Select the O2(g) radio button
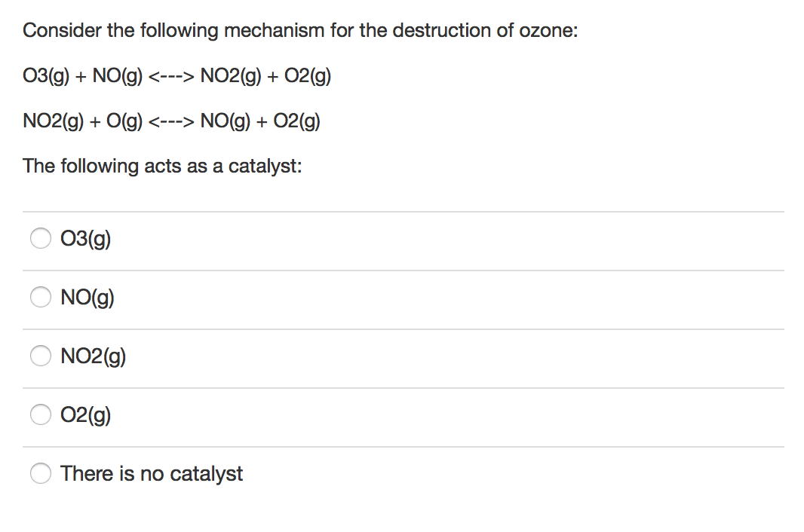The height and width of the screenshot is (532, 804). 41,414
